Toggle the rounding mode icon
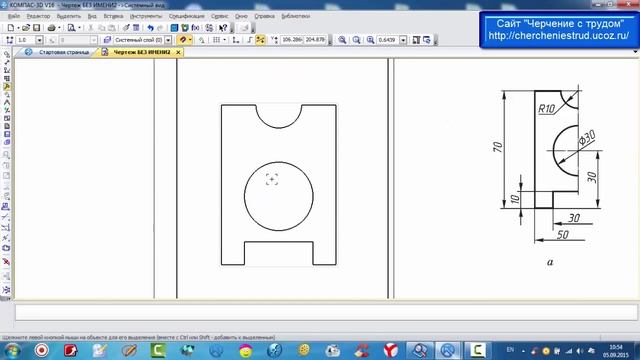This screenshot has width=640, height=360. 260,40
